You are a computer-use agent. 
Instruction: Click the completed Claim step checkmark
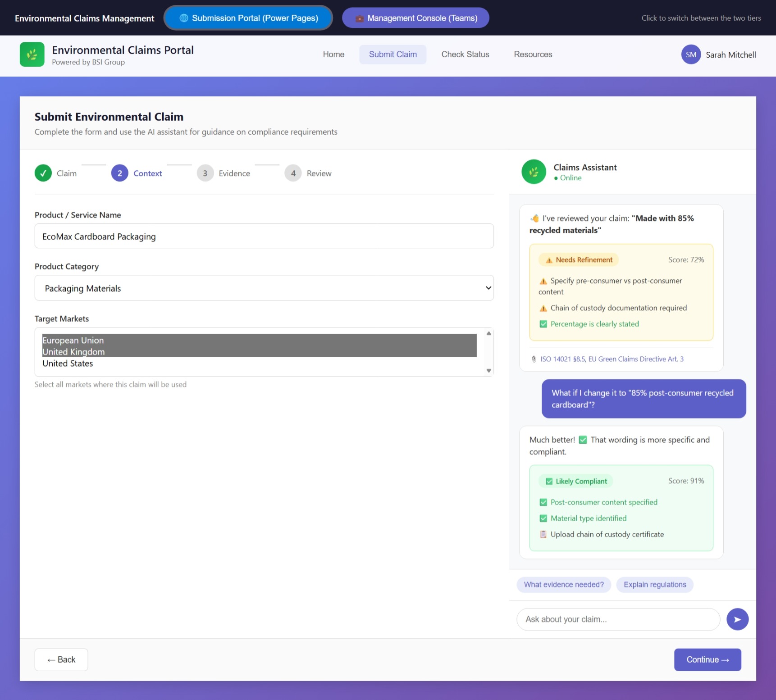[43, 173]
